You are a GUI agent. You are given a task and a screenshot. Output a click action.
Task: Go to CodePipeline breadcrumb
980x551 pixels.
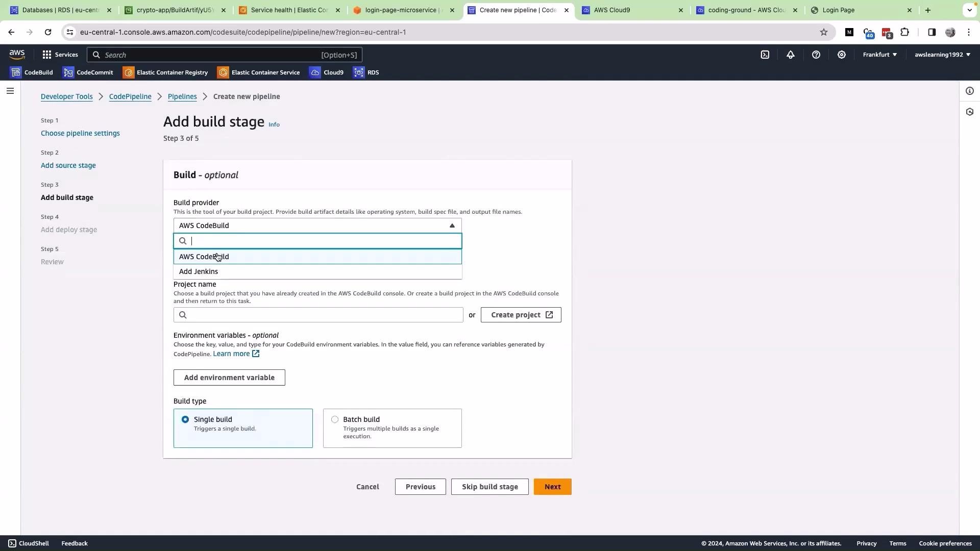[130, 96]
